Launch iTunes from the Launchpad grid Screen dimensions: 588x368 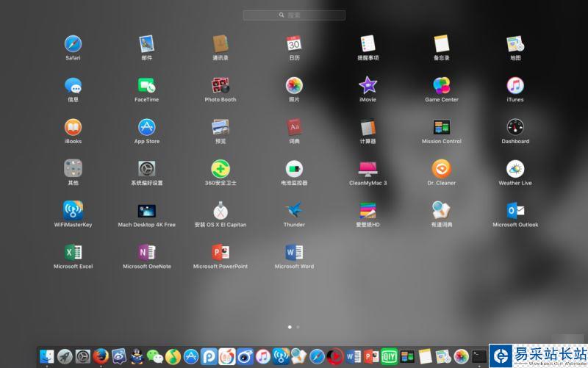(515, 86)
